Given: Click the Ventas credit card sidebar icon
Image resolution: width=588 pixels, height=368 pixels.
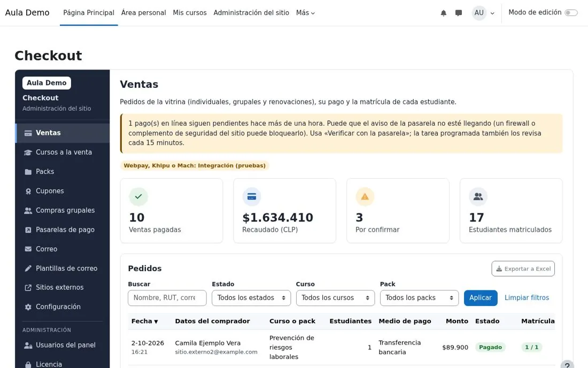Looking at the screenshot, I should pos(28,133).
